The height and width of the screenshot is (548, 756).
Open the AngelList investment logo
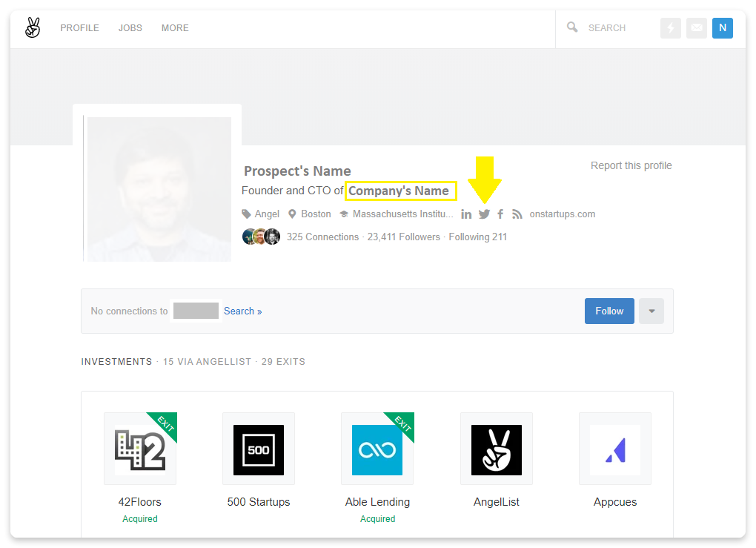(496, 449)
